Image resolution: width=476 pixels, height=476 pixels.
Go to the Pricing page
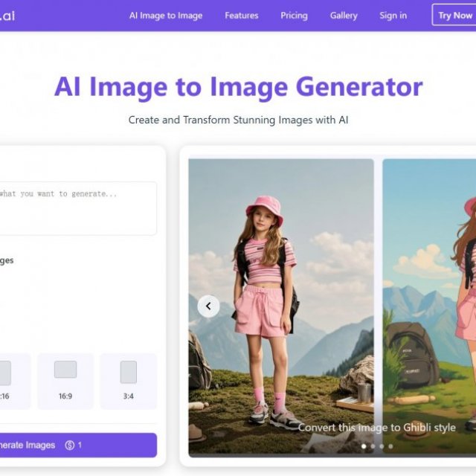[294, 16]
